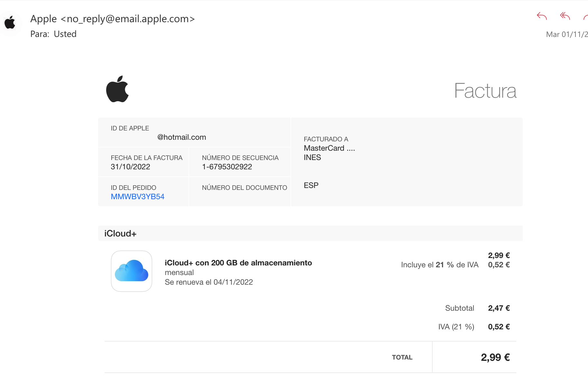Click sender address no_reply@email.apple.com

pyautogui.click(x=128, y=19)
